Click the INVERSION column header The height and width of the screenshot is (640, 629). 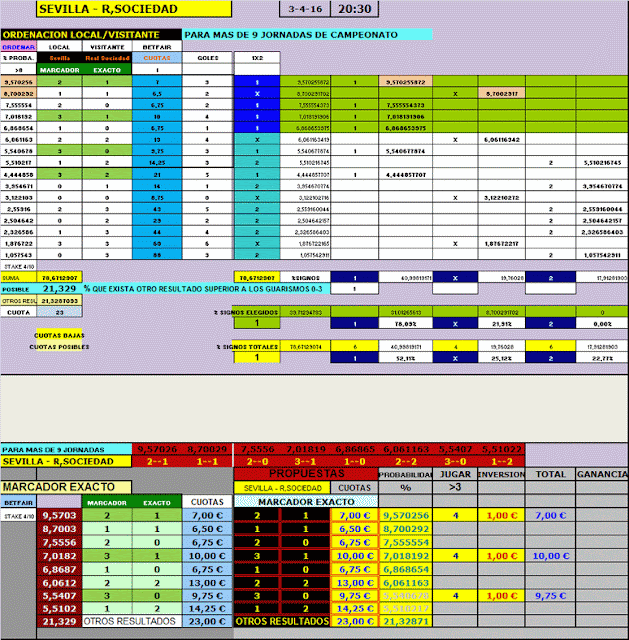(x=501, y=474)
